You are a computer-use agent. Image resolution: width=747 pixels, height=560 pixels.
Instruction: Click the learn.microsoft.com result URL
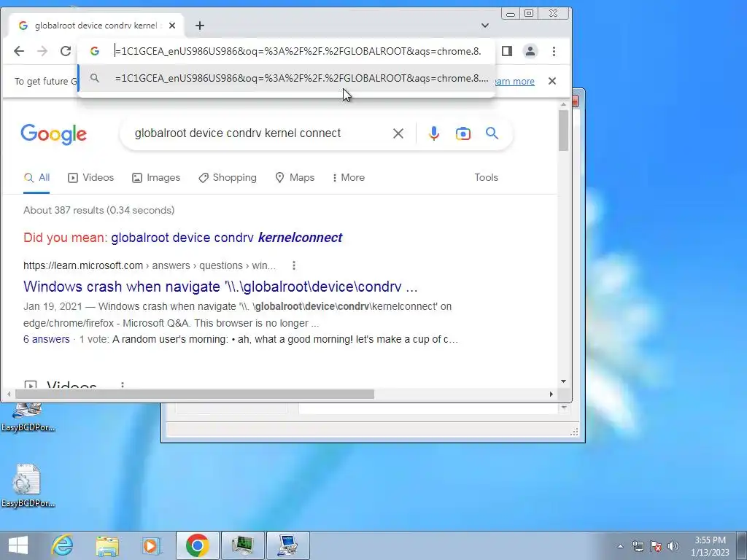pyautogui.click(x=149, y=265)
